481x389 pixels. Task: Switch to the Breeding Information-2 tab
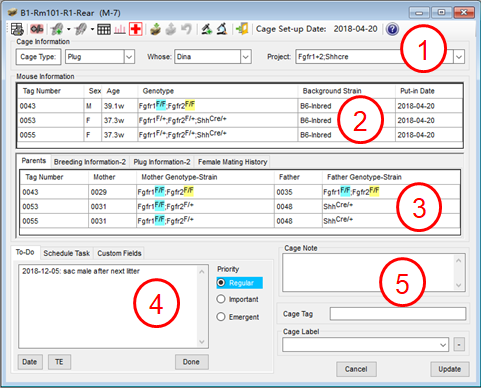(x=90, y=162)
